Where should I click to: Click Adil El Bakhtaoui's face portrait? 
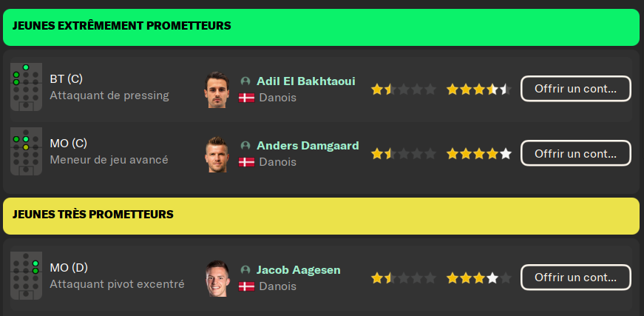[217, 90]
